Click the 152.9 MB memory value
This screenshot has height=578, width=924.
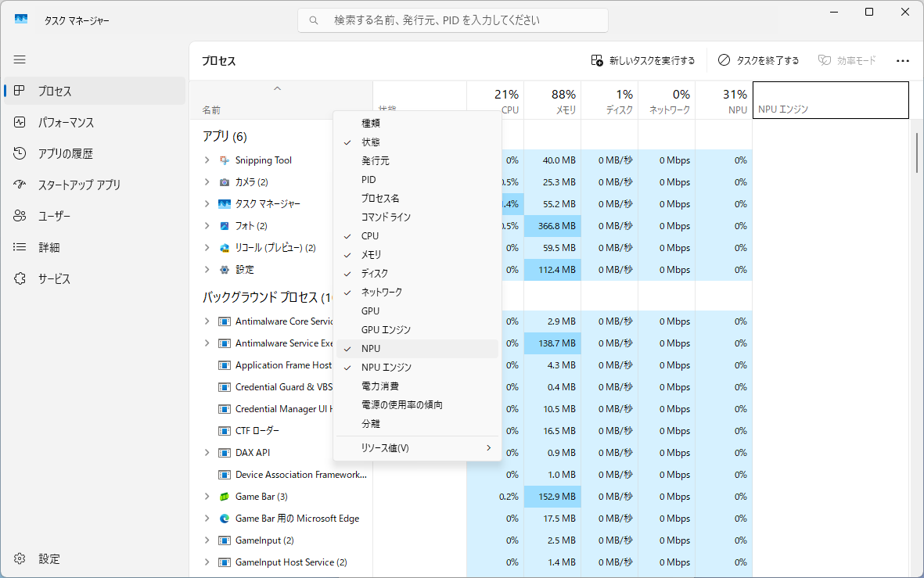tap(552, 497)
